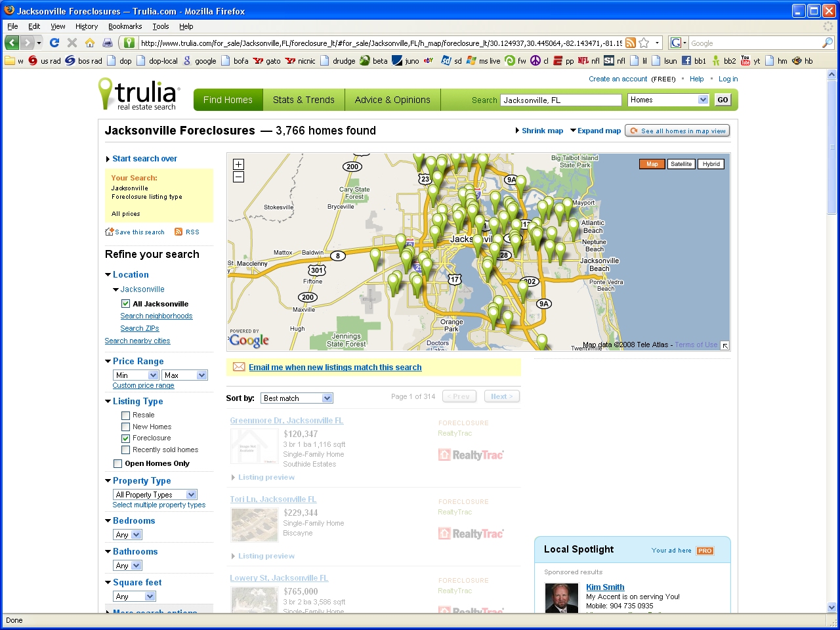The height and width of the screenshot is (630, 840).
Task: Bookmark this page with the star icon
Action: click(644, 43)
